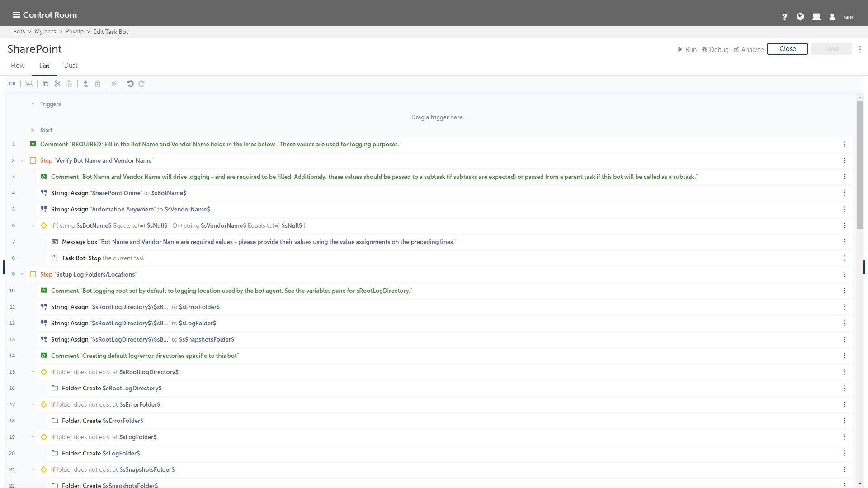Click the cut (scissors) toolbar icon
The height and width of the screenshot is (488, 868).
pos(57,84)
